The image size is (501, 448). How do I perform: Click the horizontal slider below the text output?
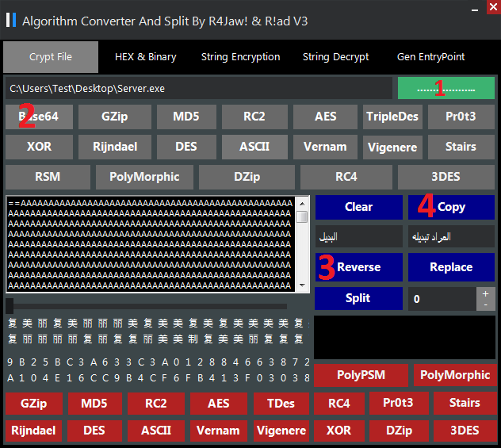point(147,306)
